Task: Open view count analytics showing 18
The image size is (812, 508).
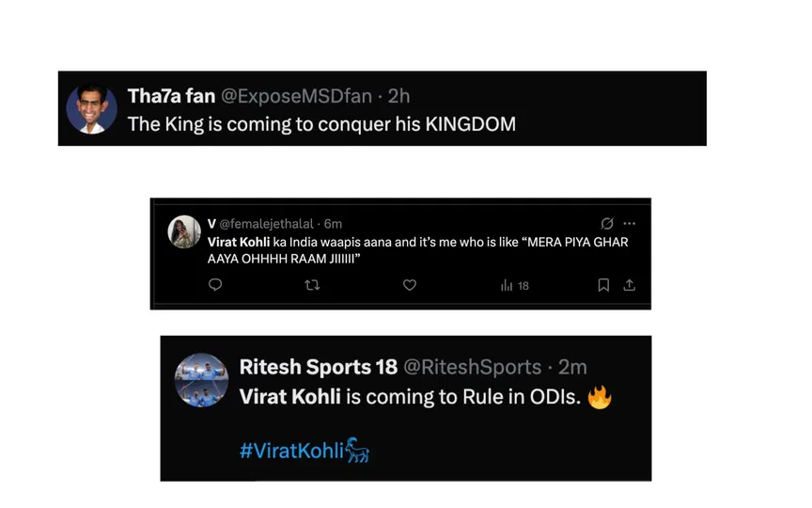Action: click(515, 285)
